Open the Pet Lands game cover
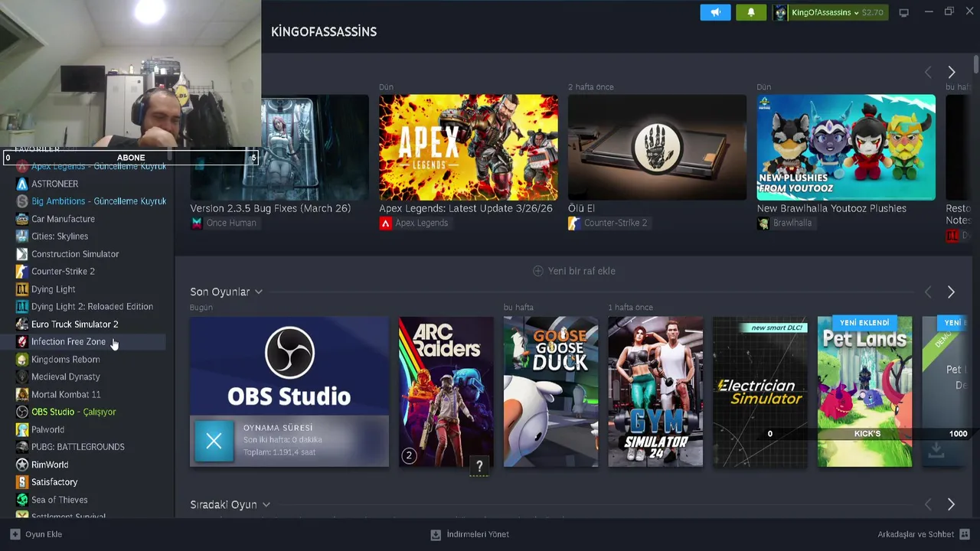The width and height of the screenshot is (980, 551). tap(865, 392)
